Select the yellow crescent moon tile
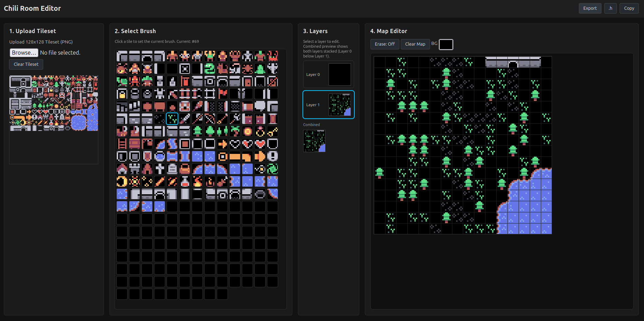 122,181
